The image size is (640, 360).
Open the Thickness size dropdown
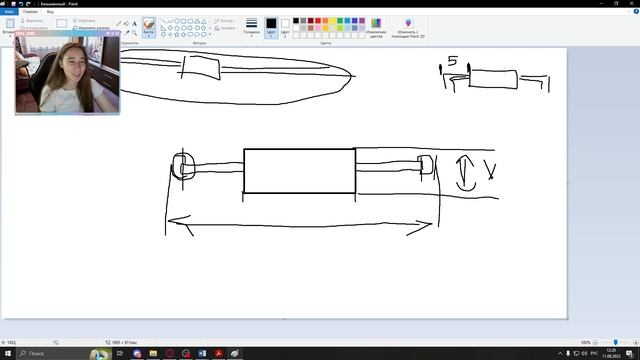[251, 28]
